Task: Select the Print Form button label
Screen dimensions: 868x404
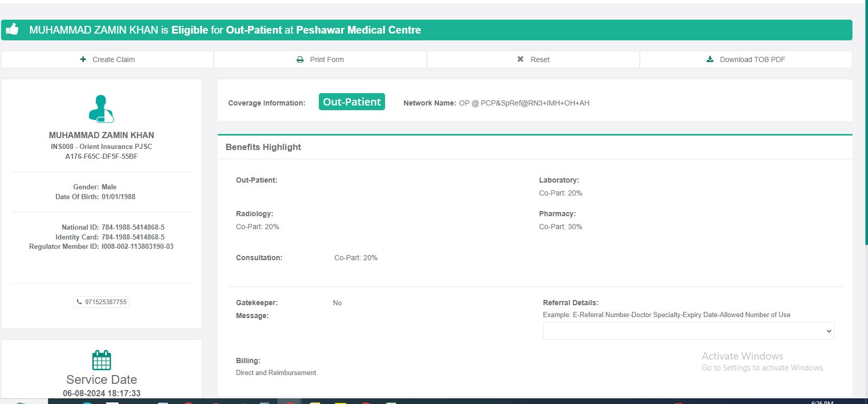Action: [327, 59]
